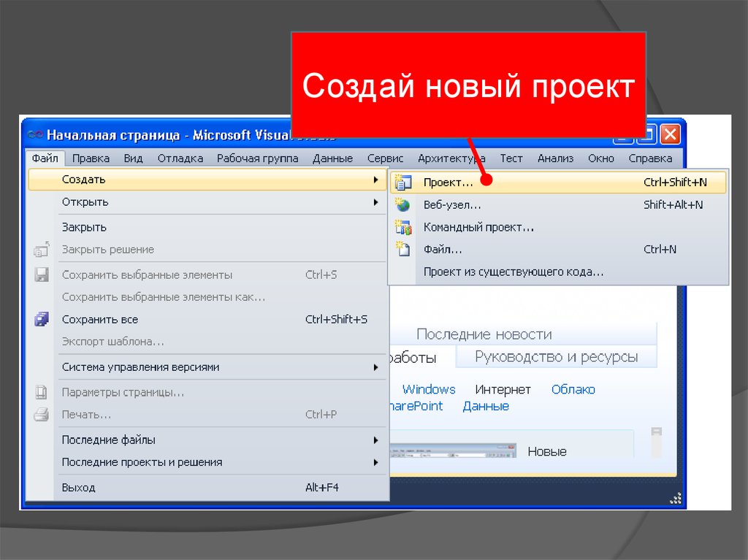
Task: Expand Последние проекты и решения submenu
Action: (x=375, y=462)
